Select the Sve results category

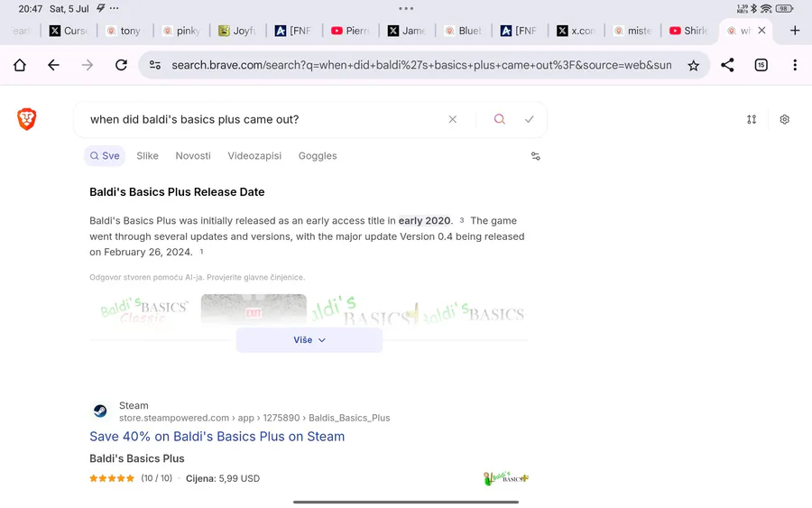(x=105, y=156)
